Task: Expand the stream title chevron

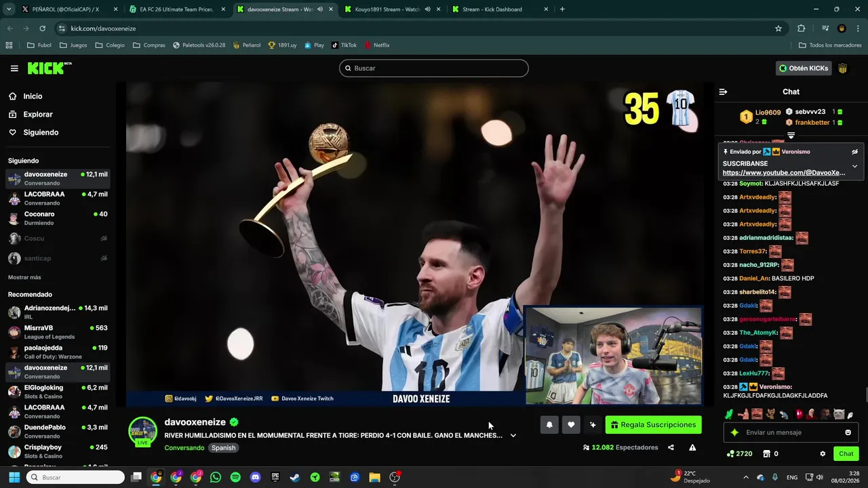Action: [x=513, y=436]
